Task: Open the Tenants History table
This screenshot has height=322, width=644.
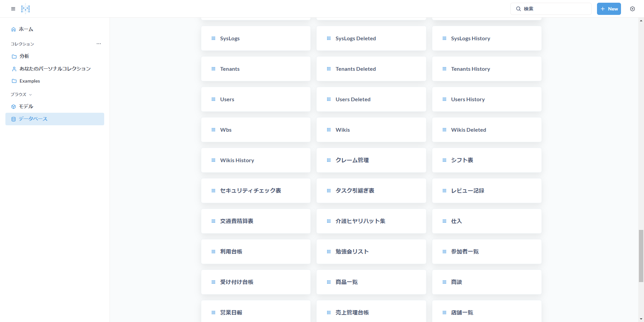Action: [x=487, y=69]
